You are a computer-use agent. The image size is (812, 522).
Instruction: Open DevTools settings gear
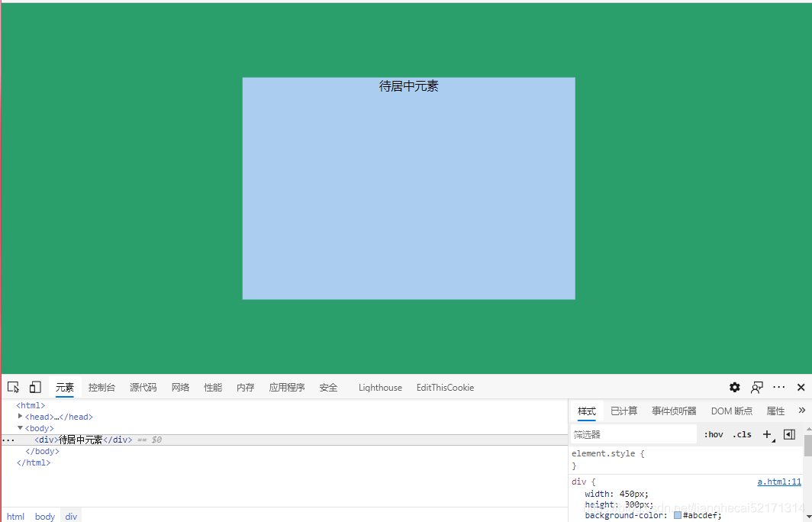[x=734, y=387]
